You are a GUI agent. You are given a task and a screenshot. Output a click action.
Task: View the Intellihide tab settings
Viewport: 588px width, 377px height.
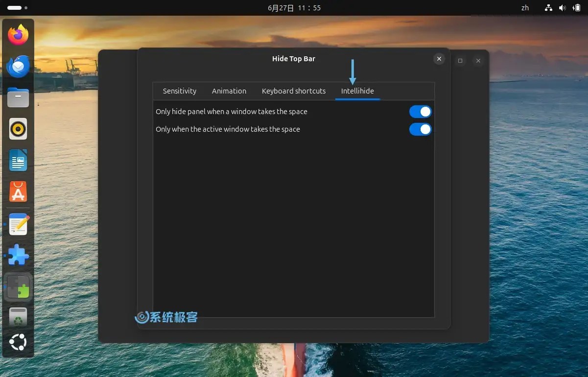[x=357, y=91]
